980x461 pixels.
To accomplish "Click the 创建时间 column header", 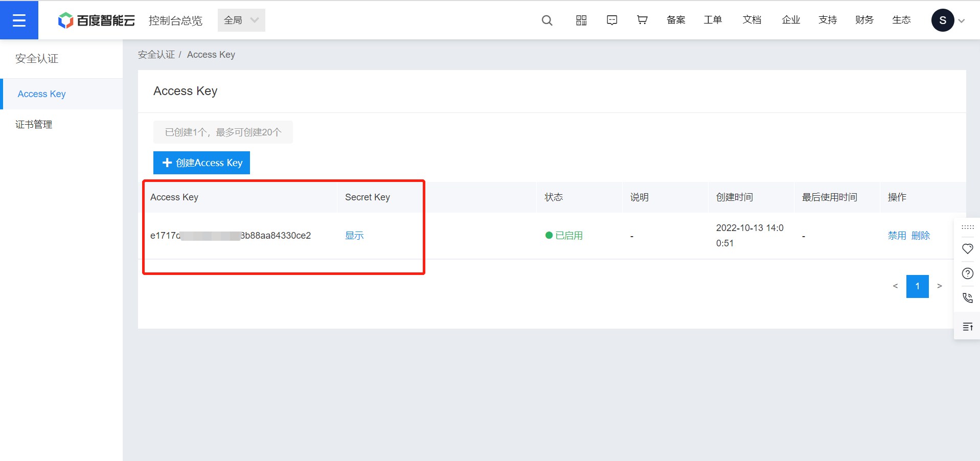I will click(x=735, y=197).
